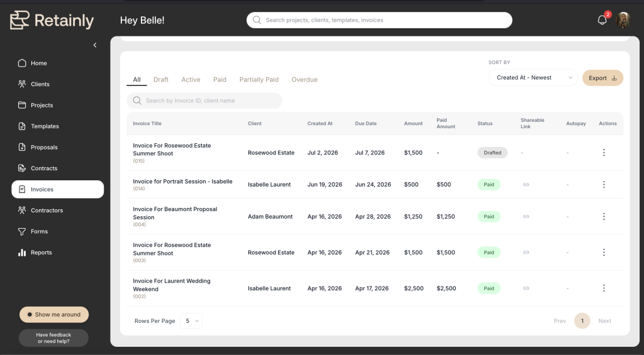Open the Sort By dropdown
The height and width of the screenshot is (355, 644).
click(x=533, y=77)
